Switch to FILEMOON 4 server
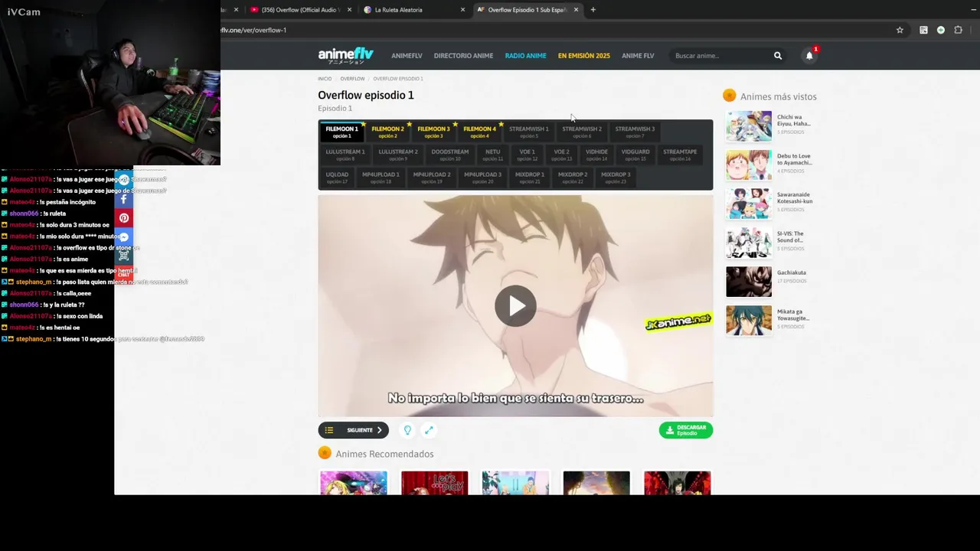Image resolution: width=980 pixels, height=551 pixels. [479, 132]
